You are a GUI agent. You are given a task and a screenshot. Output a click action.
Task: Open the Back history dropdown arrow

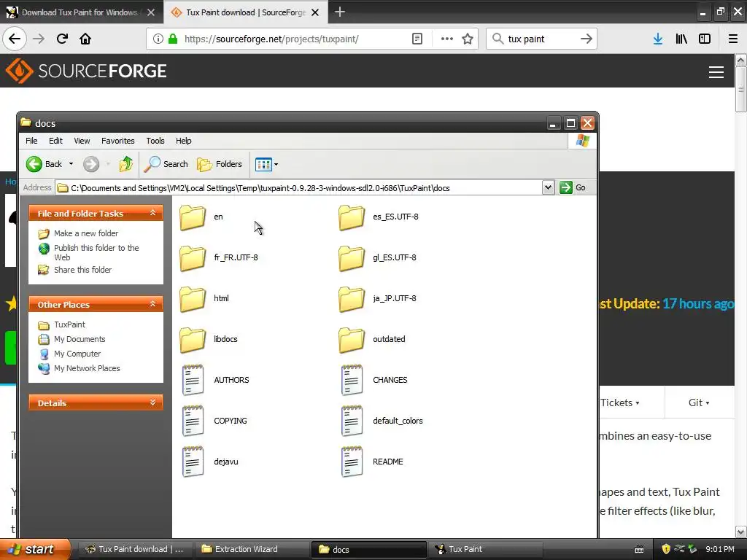(71, 164)
